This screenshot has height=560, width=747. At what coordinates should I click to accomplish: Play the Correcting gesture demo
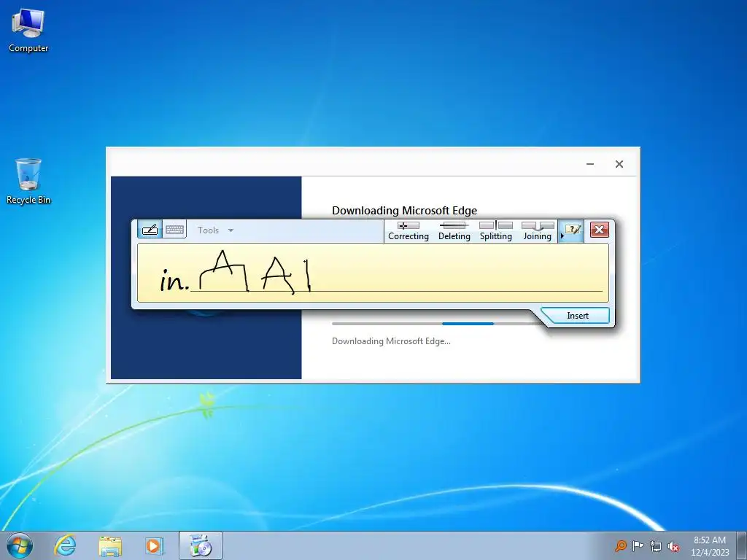409,231
